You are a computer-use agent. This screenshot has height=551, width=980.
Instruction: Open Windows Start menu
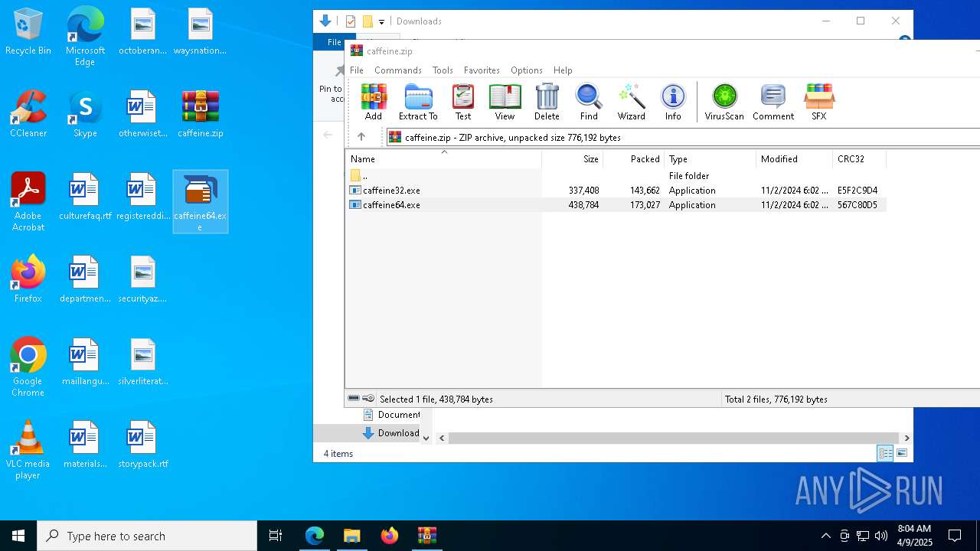[x=18, y=536]
